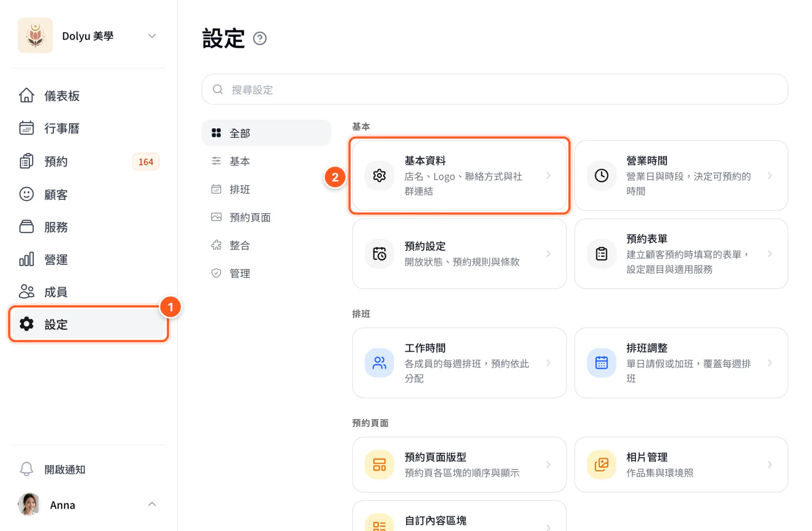Click the 工作時間 members icon

coord(380,363)
